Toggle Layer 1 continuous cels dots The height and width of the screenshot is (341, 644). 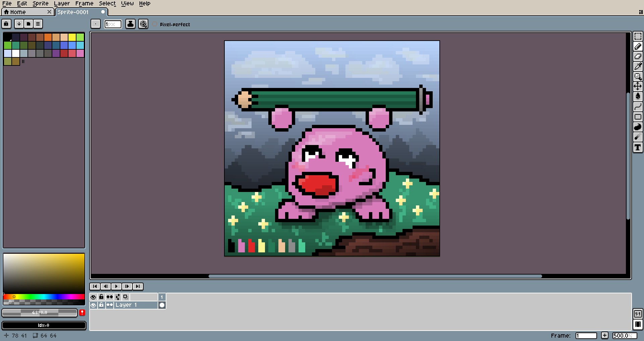click(x=110, y=305)
